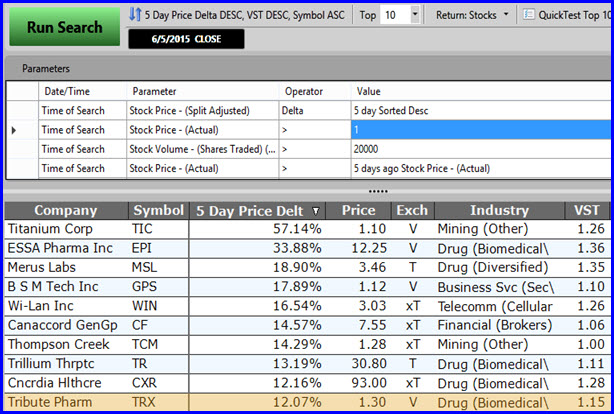Click the green Run Search button
The height and width of the screenshot is (414, 614).
click(x=65, y=27)
